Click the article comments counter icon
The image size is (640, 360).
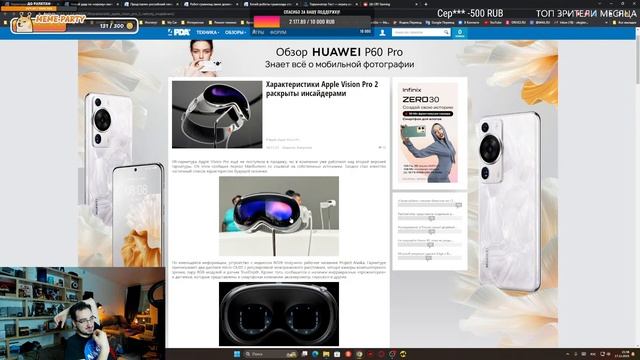(x=382, y=147)
